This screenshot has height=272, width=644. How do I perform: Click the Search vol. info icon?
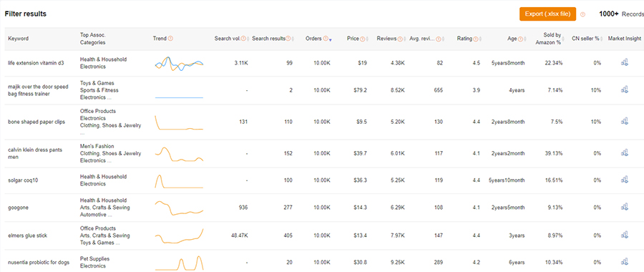click(243, 39)
